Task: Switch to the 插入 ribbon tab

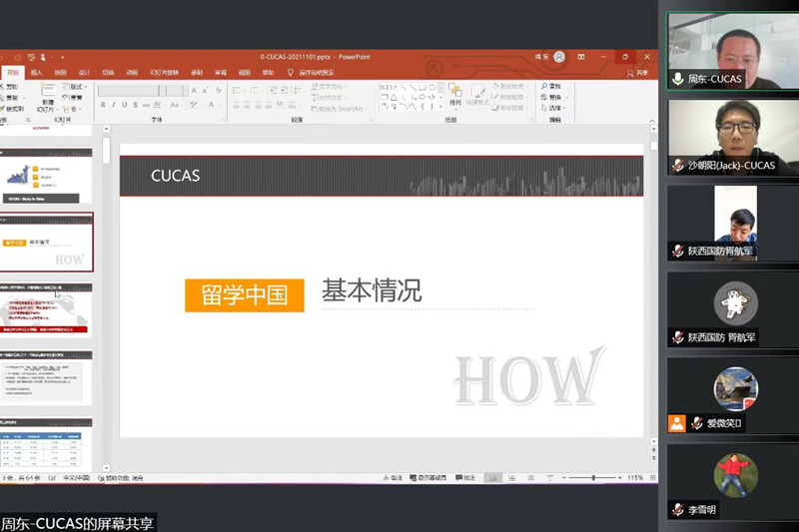Action: 37,73
